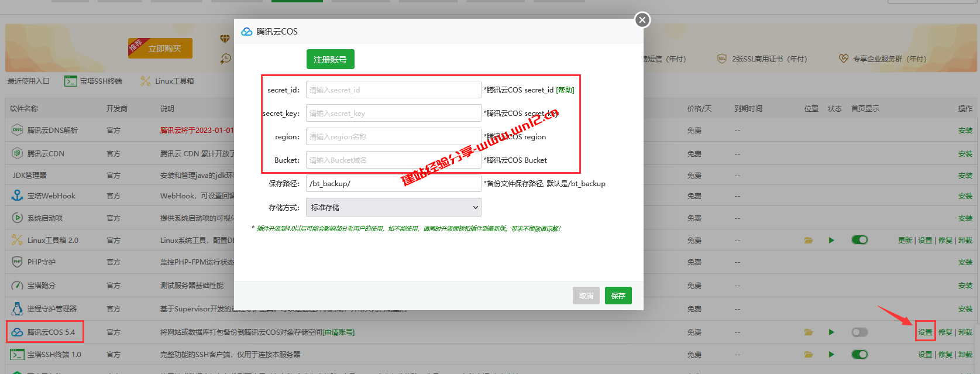Image resolution: width=980 pixels, height=374 pixels.
Task: Click the PHP守护 shield icon
Action: [x=17, y=262]
